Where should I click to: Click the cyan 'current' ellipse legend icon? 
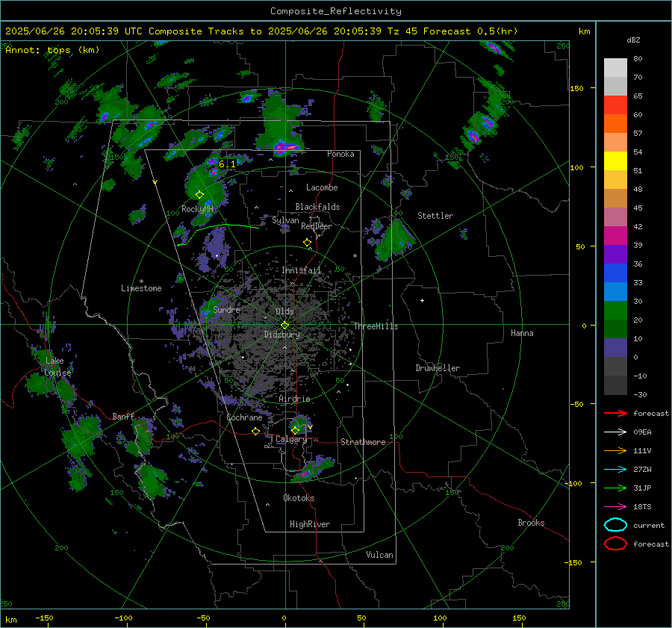[x=615, y=525]
